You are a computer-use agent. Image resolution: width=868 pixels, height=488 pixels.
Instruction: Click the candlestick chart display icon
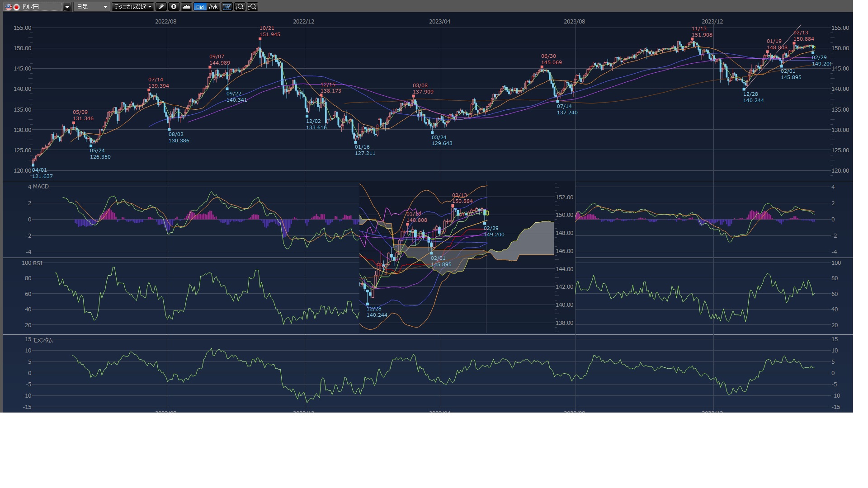[227, 7]
